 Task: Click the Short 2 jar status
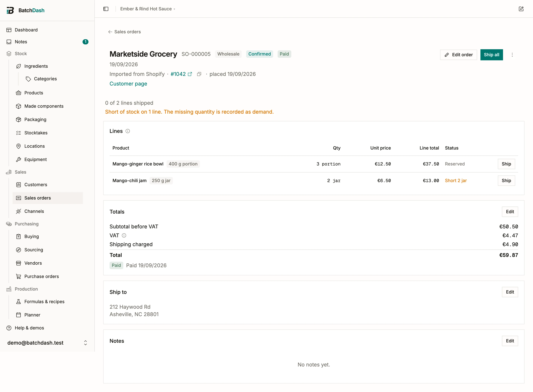tap(456, 181)
